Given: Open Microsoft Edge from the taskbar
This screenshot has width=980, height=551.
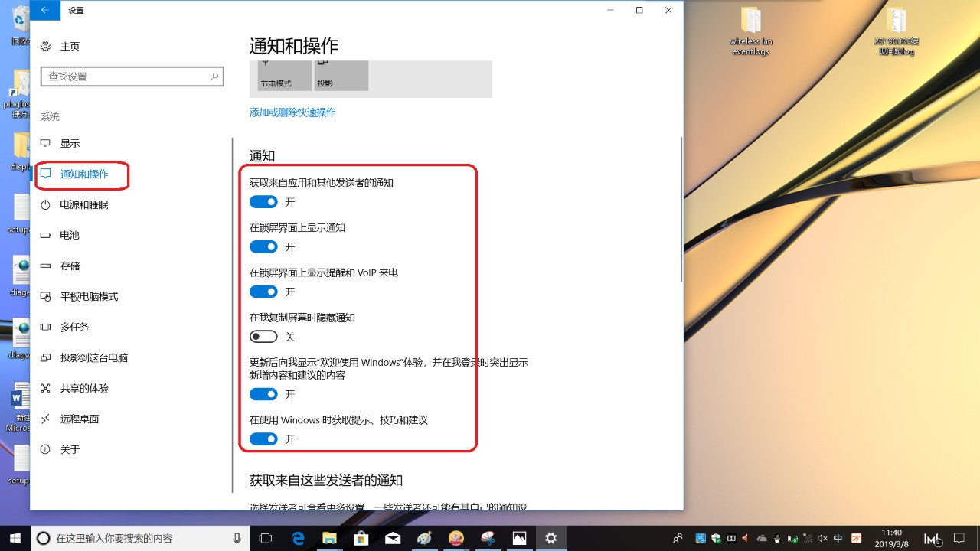Looking at the screenshot, I should [298, 538].
